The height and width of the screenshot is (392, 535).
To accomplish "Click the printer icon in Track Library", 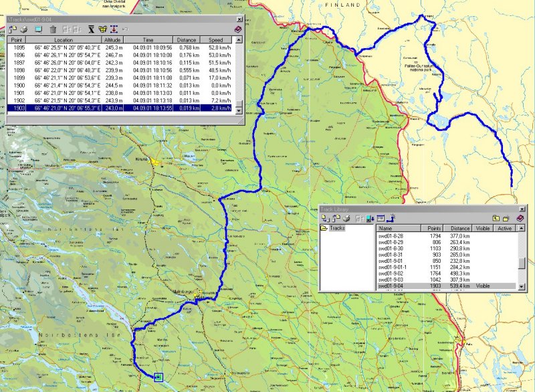I will pos(346,218).
